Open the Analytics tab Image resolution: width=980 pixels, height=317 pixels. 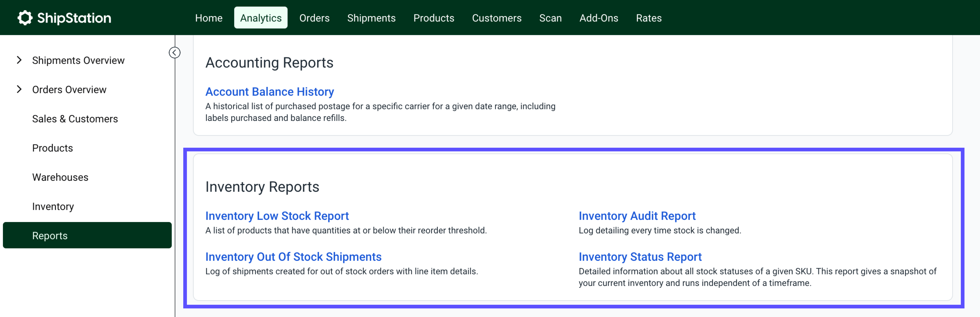point(261,17)
